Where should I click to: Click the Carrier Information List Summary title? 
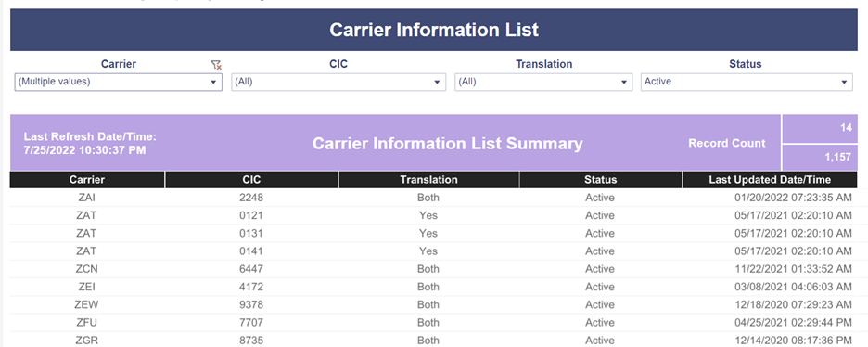(447, 144)
